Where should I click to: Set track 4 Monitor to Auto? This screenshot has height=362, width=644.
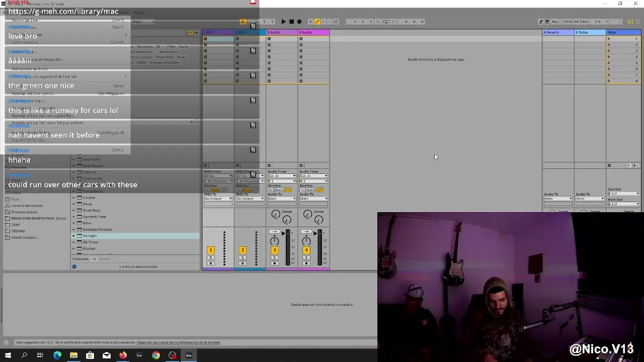coord(310,190)
